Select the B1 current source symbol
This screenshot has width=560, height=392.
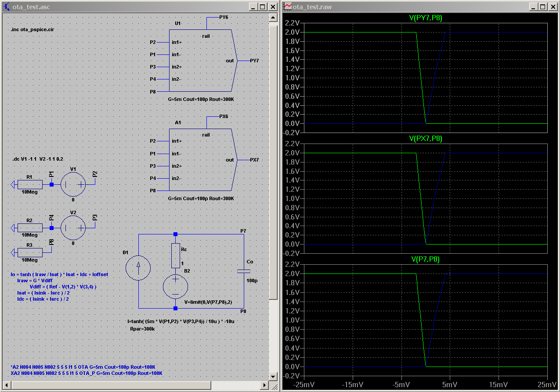coord(138,268)
